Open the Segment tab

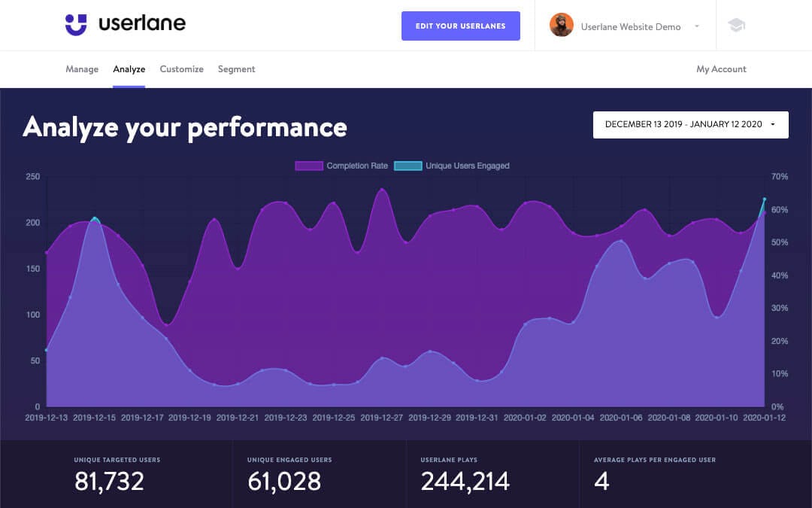236,68
